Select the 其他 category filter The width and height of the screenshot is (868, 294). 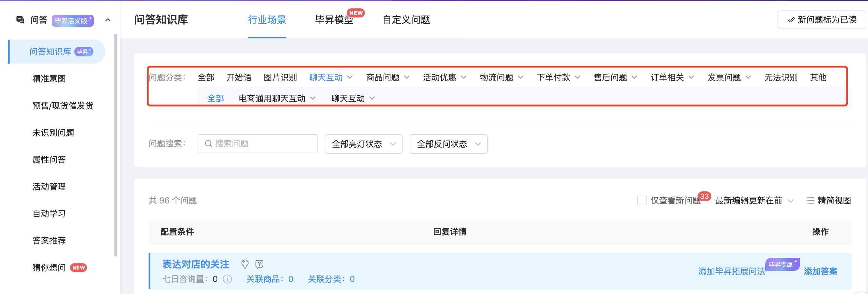[818, 78]
